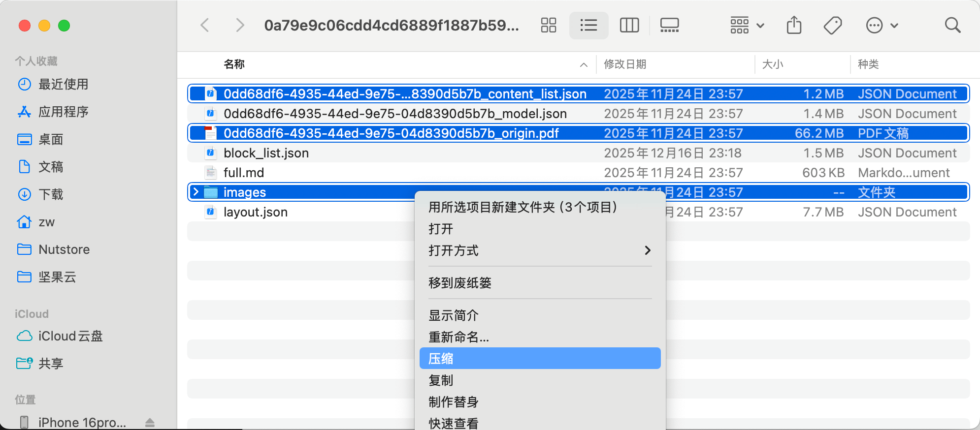Open the Finder search

[952, 25]
